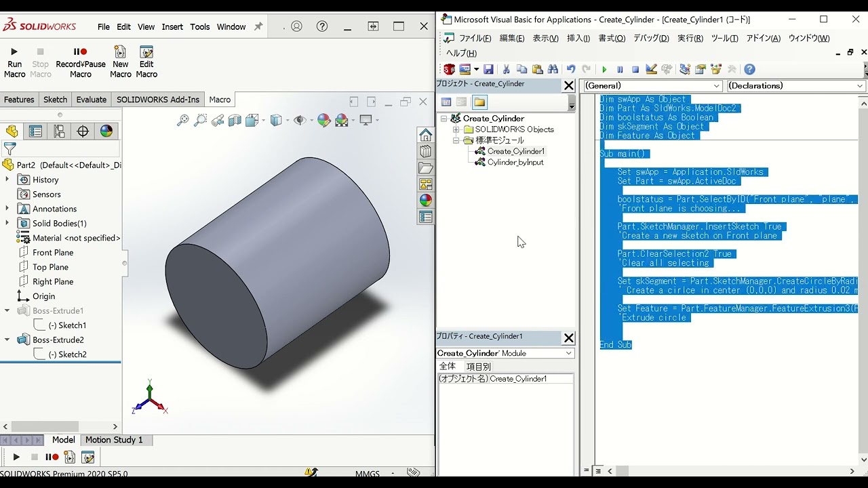Click Undo in the VBA toolbar
The height and width of the screenshot is (488, 868).
coord(571,69)
